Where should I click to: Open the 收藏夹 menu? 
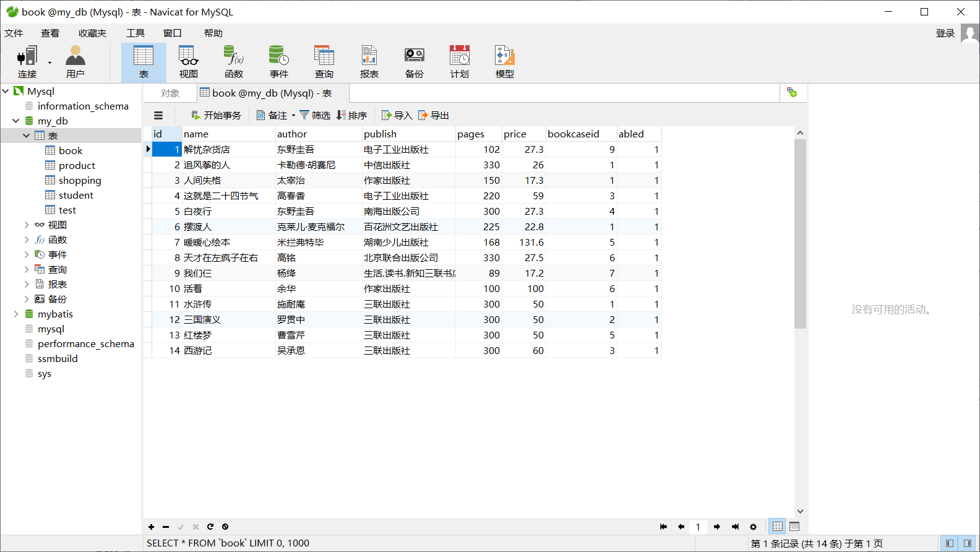[x=93, y=33]
